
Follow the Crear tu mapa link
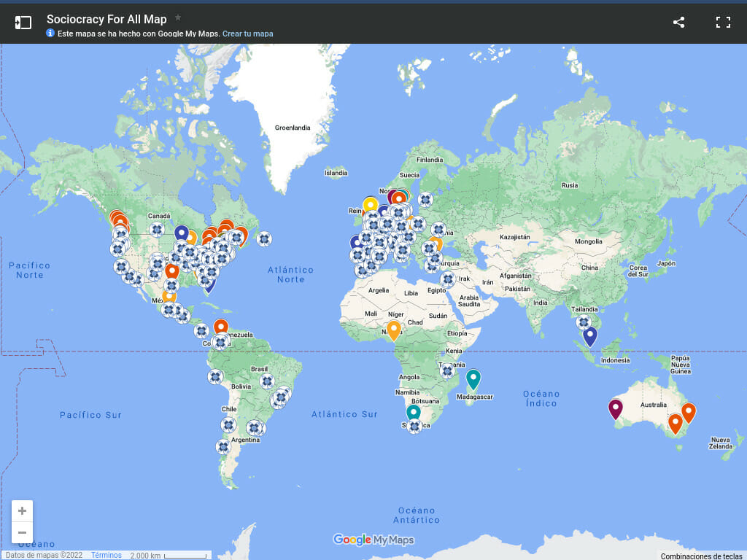(x=248, y=33)
